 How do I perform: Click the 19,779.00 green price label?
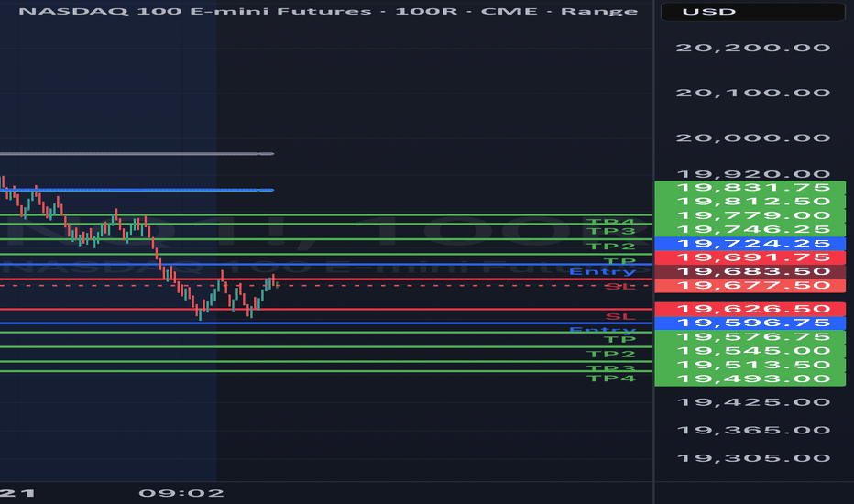click(x=750, y=215)
